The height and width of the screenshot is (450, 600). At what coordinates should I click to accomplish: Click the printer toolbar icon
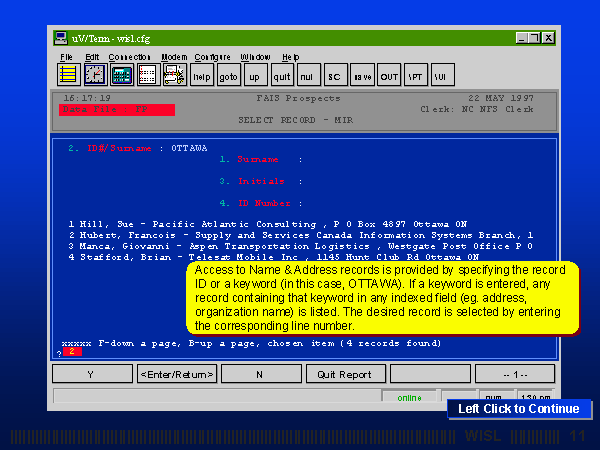pyautogui.click(x=173, y=75)
